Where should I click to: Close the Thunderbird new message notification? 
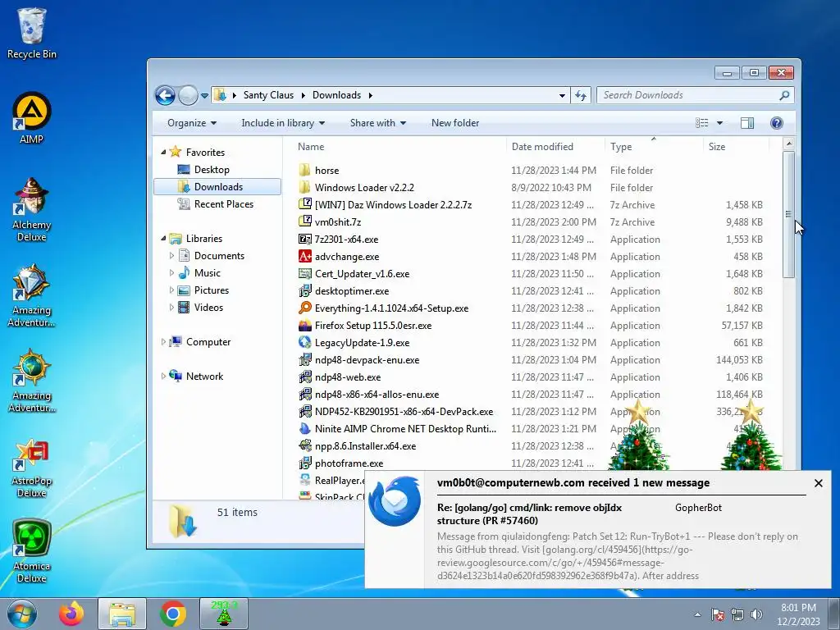pos(818,483)
